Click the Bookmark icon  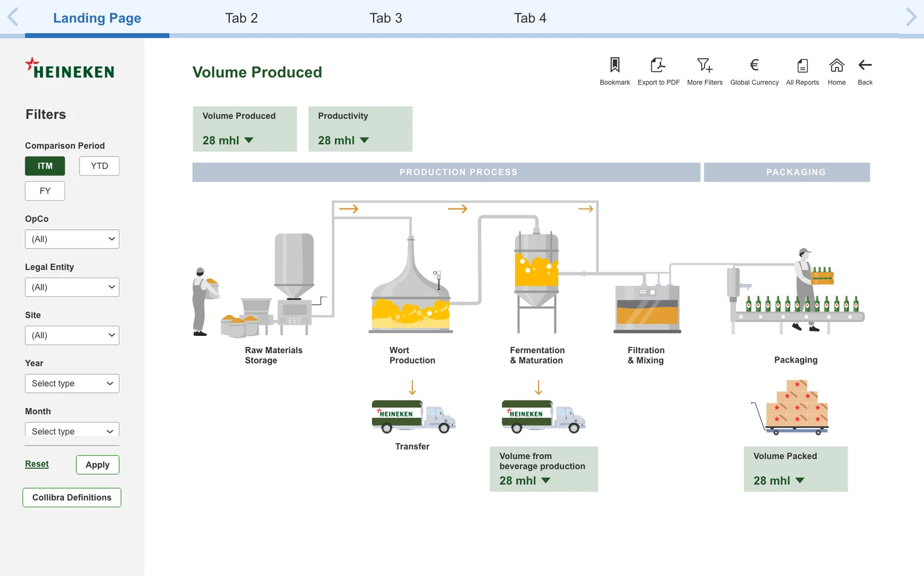click(614, 65)
